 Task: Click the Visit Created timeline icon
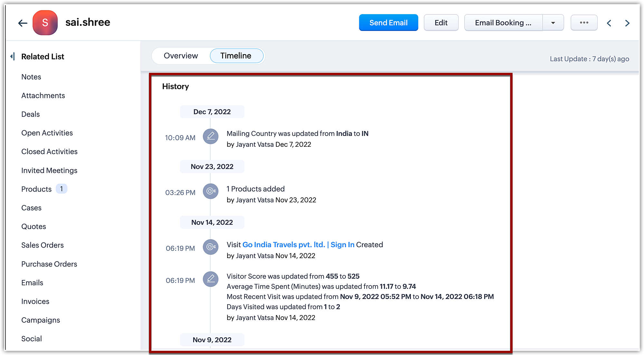(x=211, y=247)
